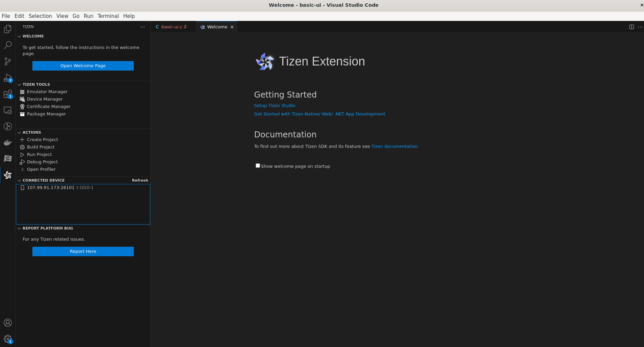Open the Run and Debug view

point(7,78)
